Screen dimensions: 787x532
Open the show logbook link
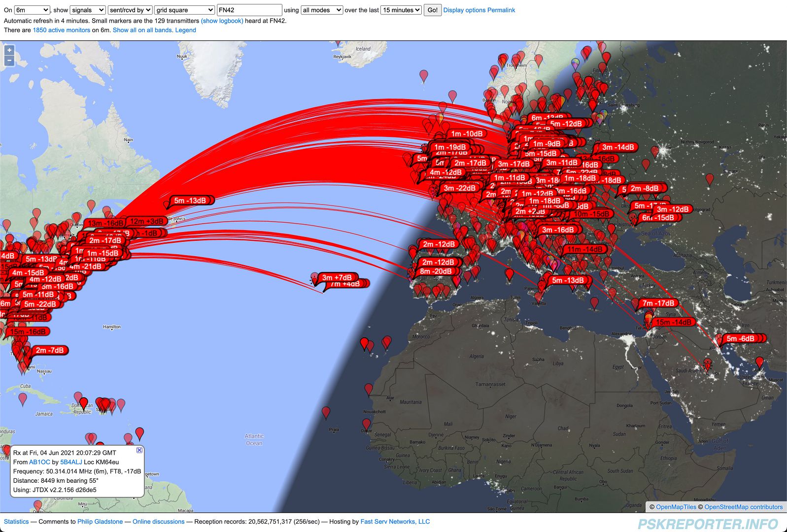222,21
